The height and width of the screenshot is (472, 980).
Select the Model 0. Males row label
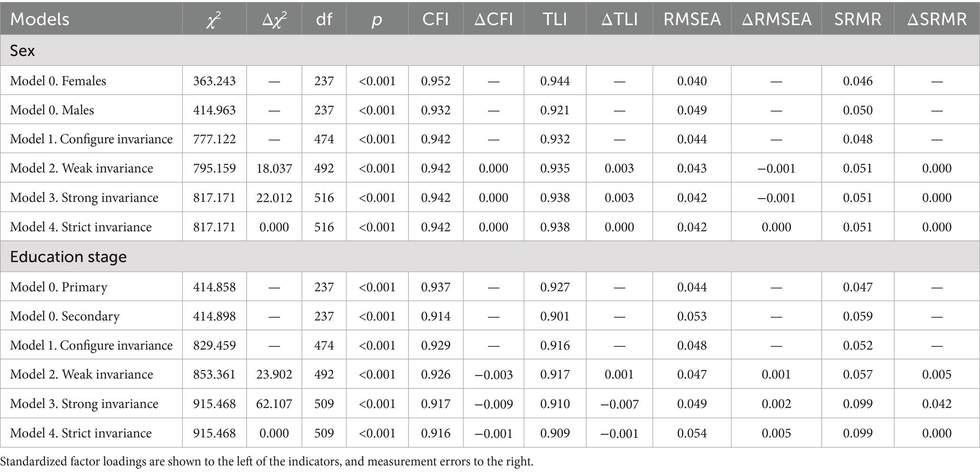pos(52,110)
